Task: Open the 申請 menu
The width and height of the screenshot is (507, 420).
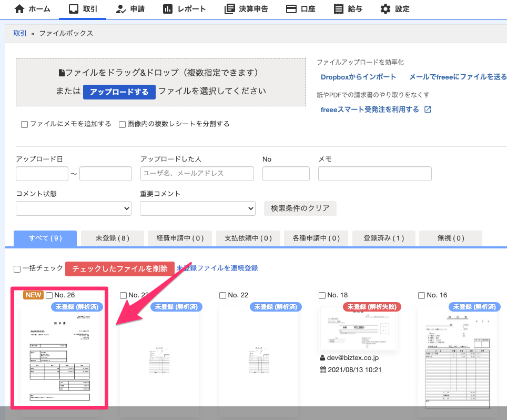Action: coord(130,9)
